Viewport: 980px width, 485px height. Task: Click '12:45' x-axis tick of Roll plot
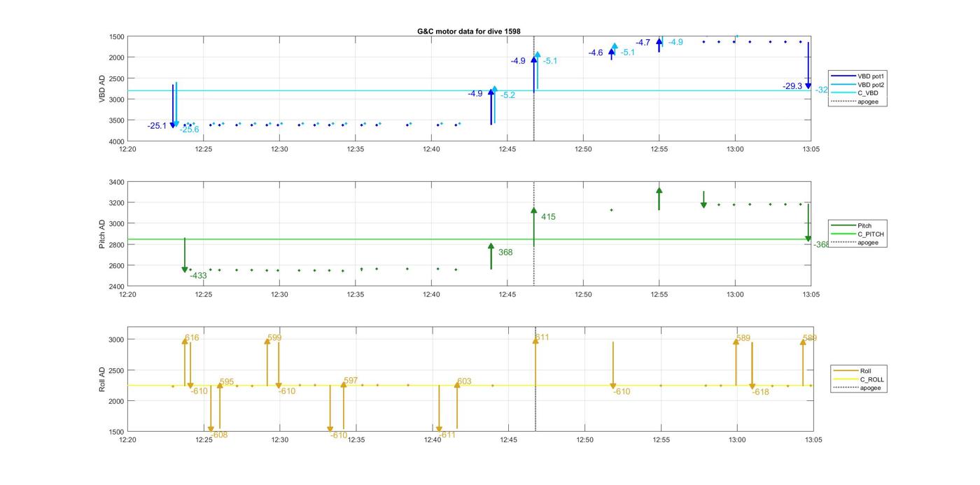click(x=509, y=440)
